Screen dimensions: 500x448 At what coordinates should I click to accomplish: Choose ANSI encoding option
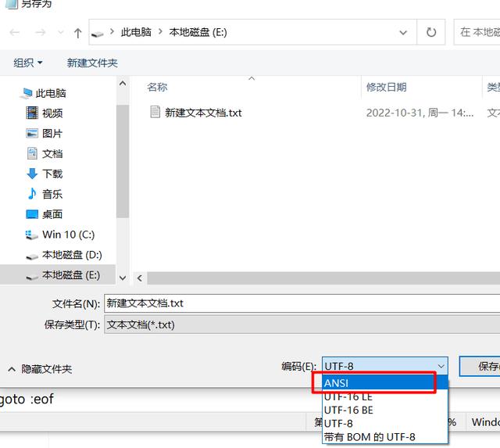click(x=385, y=382)
